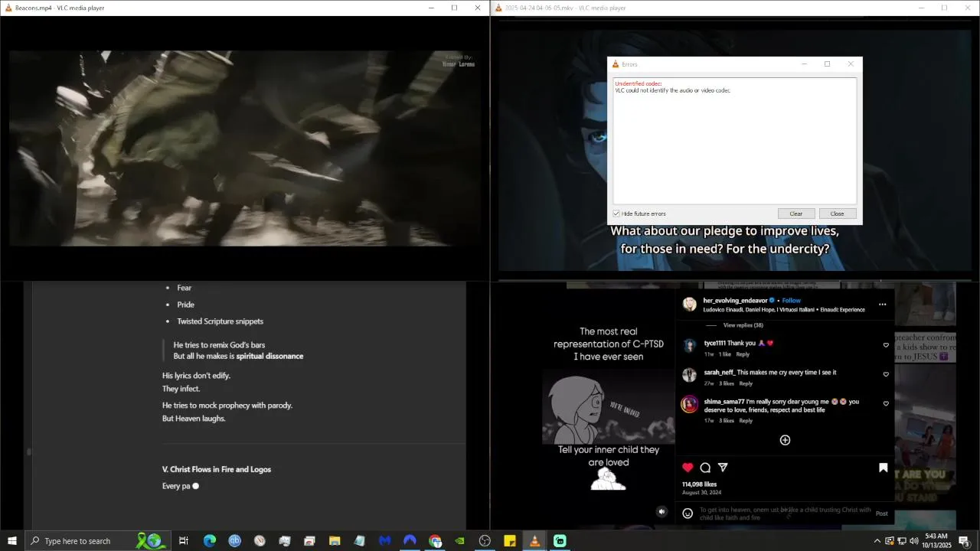Click the bullet item Fear
The height and width of the screenshot is (551, 980).
[184, 288]
